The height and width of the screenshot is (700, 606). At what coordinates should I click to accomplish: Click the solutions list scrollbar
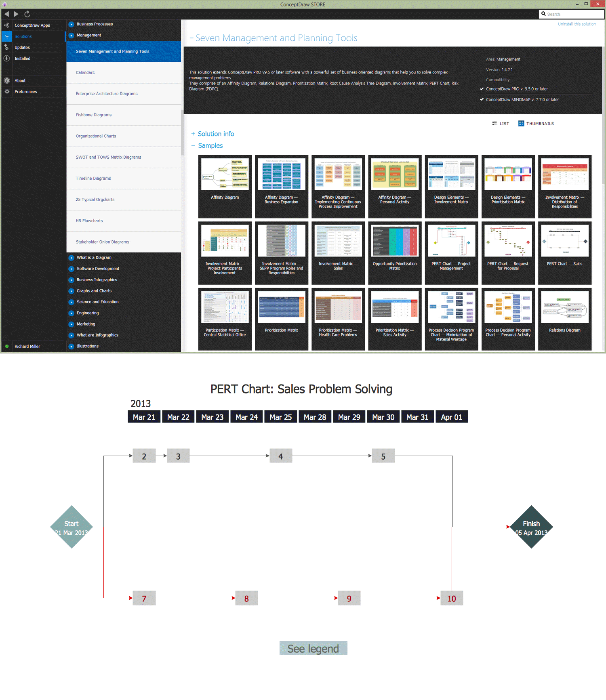pos(182,132)
